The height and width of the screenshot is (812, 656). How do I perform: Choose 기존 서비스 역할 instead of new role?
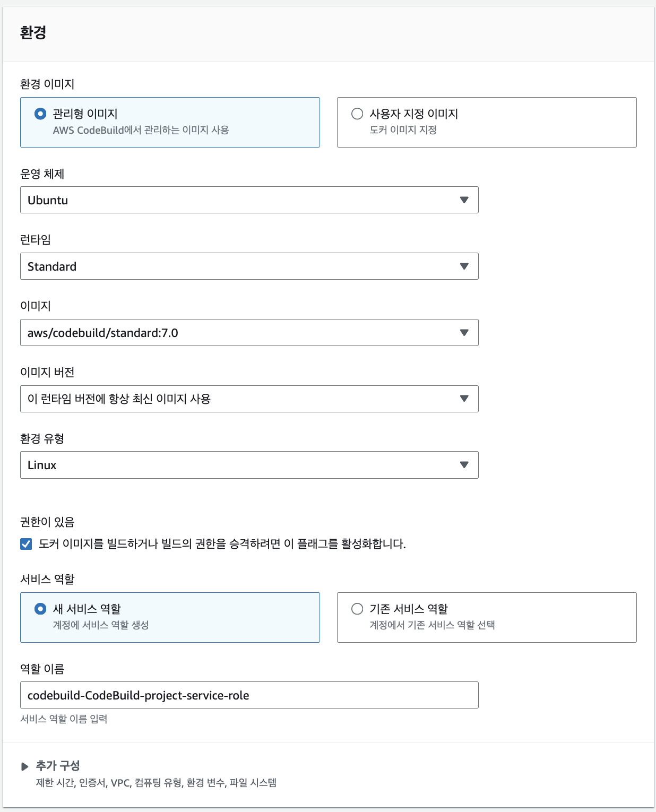point(356,609)
